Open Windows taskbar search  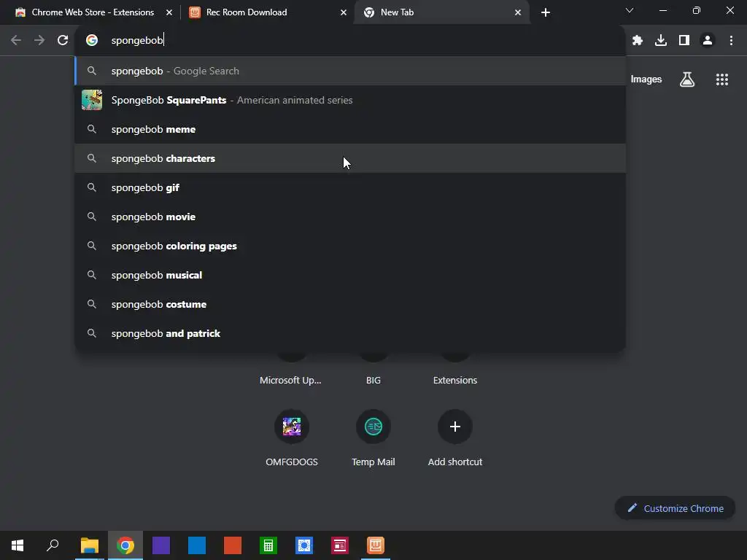tap(53, 545)
